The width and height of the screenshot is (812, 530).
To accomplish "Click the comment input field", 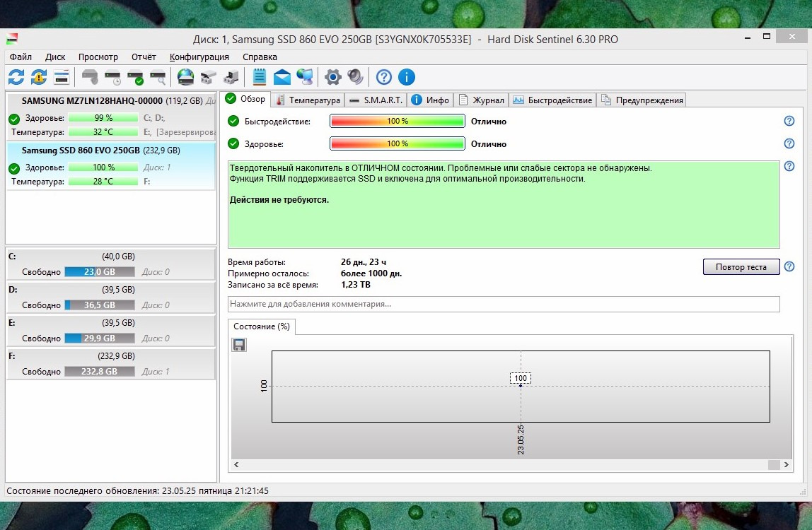I will click(503, 304).
